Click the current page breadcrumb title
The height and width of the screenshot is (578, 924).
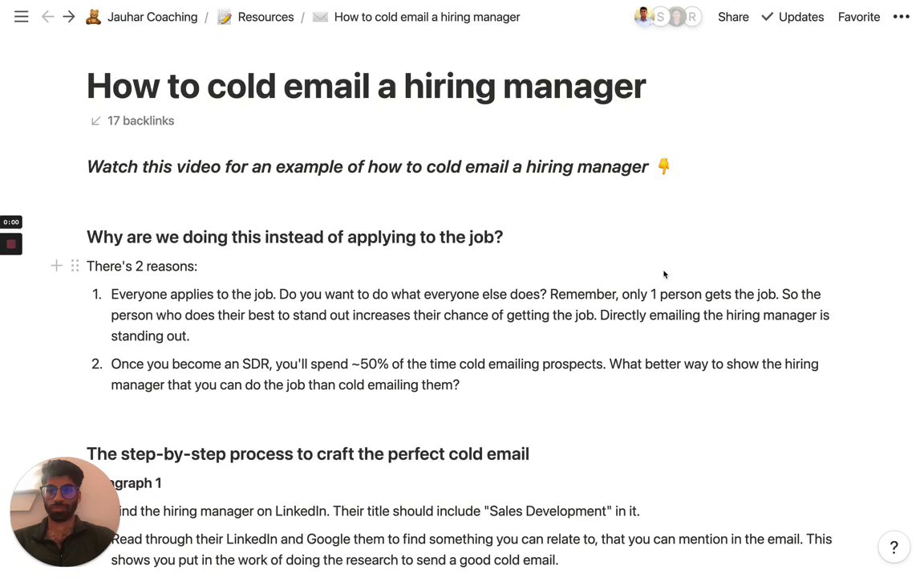coord(427,17)
